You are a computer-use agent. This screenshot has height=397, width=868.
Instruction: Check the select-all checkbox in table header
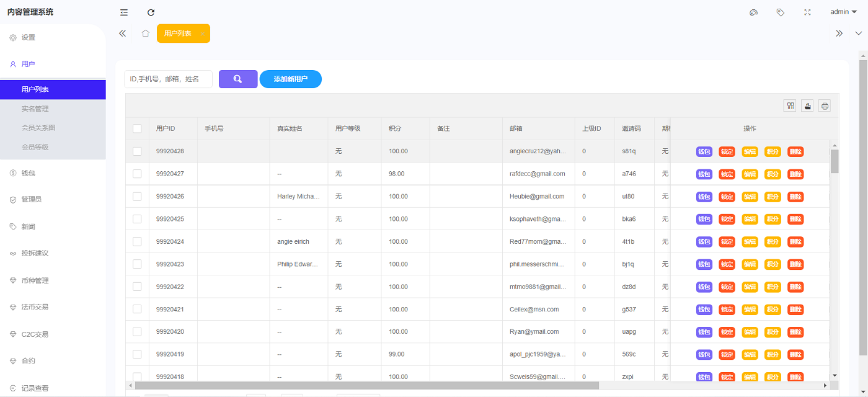tap(137, 129)
